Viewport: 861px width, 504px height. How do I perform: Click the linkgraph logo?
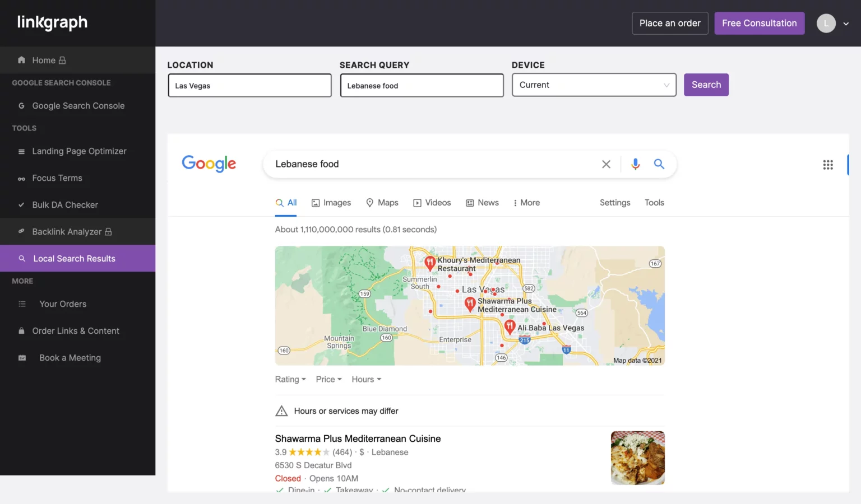pos(52,22)
